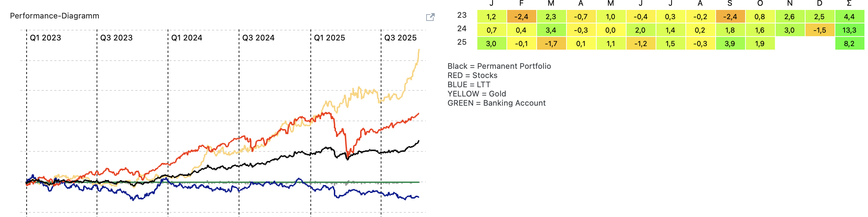The height and width of the screenshot is (217, 868).
Task: Click the export diagram popout icon
Action: (430, 17)
